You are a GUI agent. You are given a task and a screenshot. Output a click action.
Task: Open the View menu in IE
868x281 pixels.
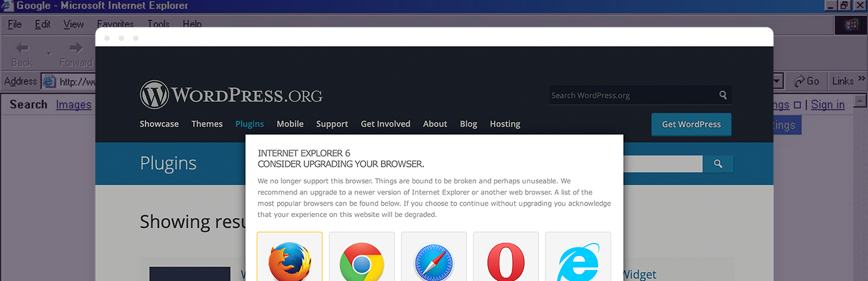tap(74, 24)
